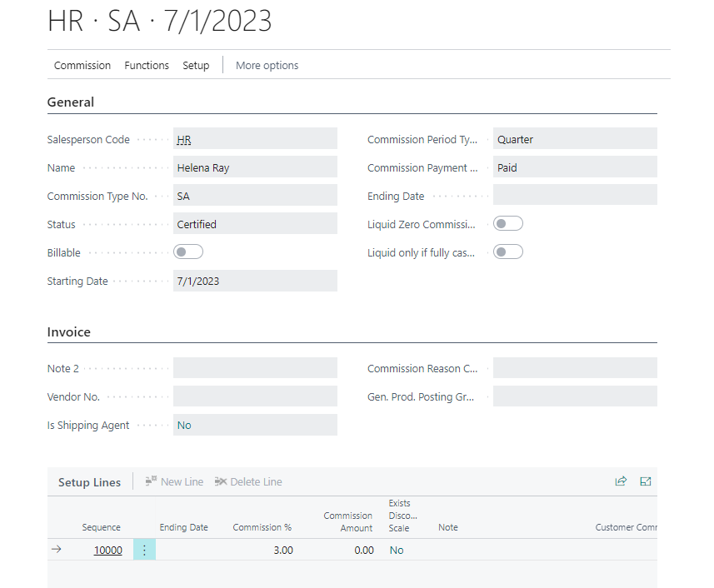Viewport: 714px width, 588px height.
Task: Click the expand Setup Lines fullscreen icon
Action: click(646, 481)
